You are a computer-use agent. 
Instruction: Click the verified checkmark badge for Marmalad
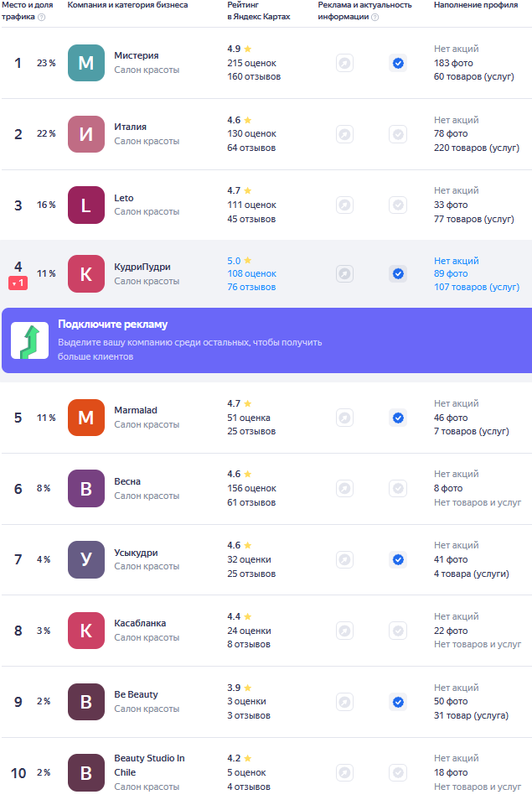coord(398,418)
